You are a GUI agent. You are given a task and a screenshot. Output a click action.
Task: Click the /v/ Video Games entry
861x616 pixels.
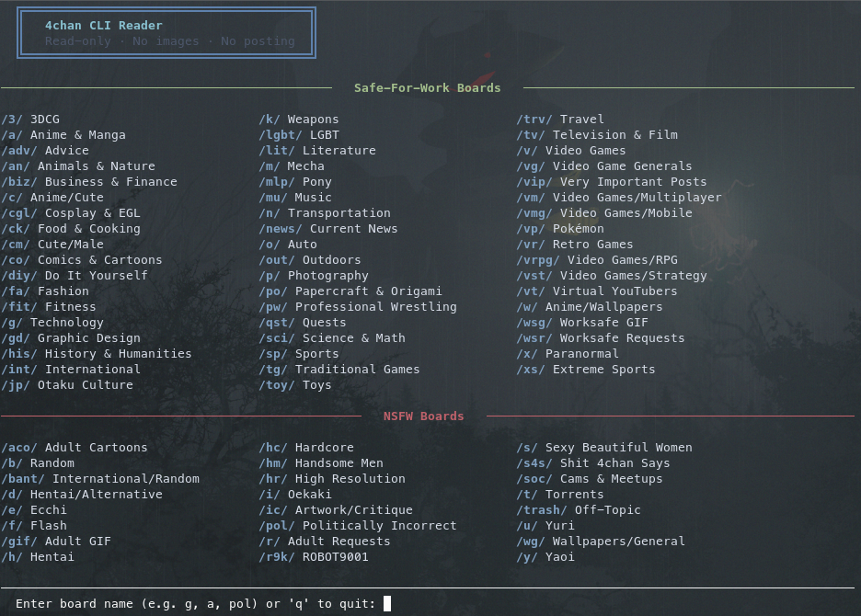(x=571, y=150)
